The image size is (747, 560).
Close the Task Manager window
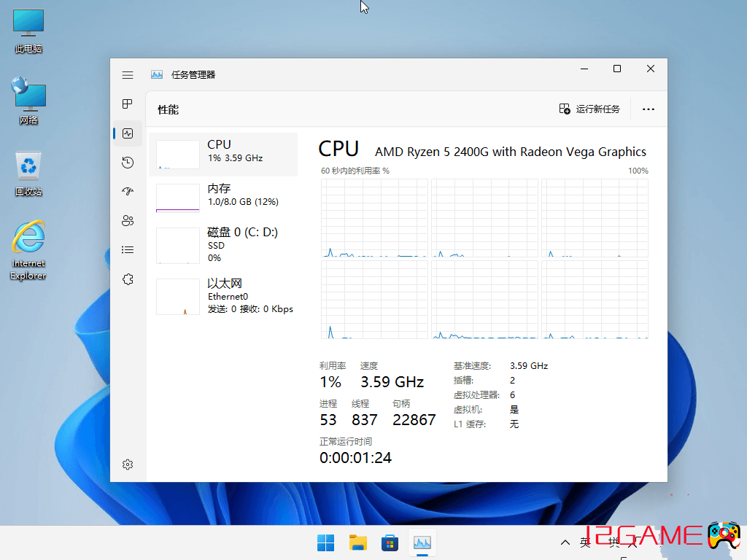click(x=650, y=69)
